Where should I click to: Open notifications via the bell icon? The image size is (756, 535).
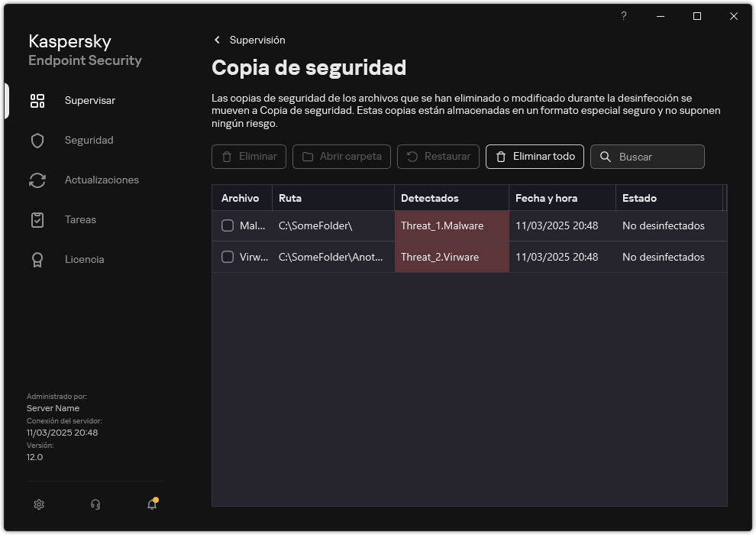(151, 505)
